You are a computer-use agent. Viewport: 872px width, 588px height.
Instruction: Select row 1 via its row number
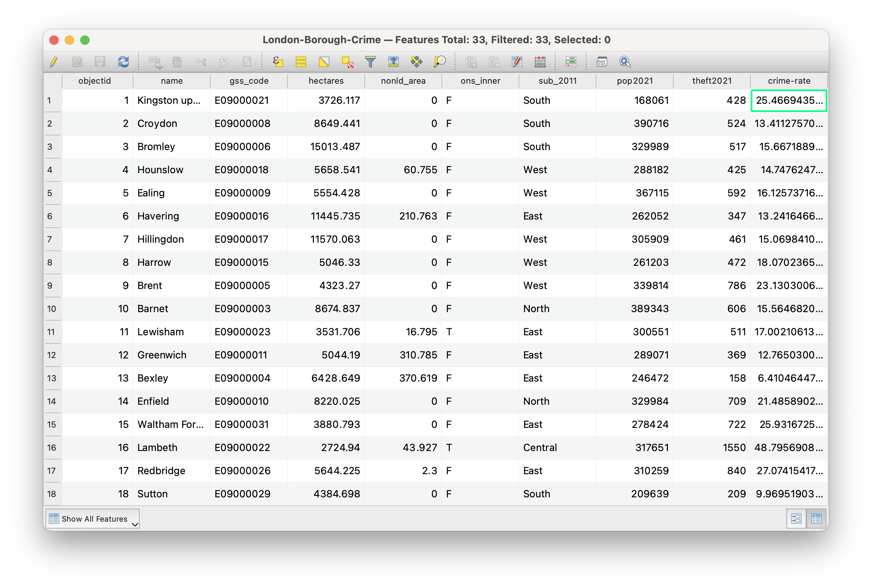52,101
